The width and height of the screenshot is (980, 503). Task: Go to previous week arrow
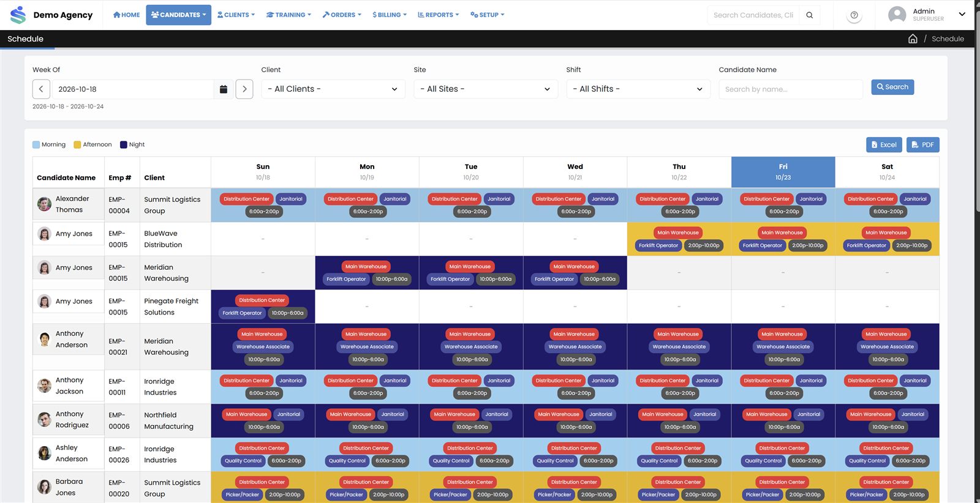[x=41, y=89]
